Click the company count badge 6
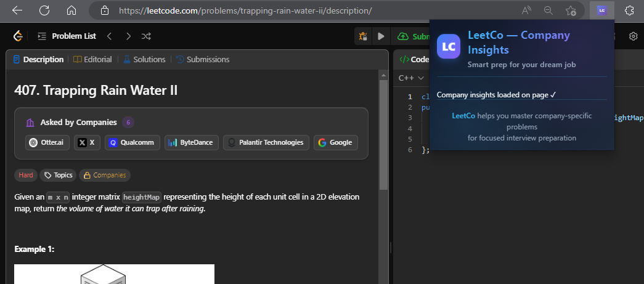Screen dimensions: 644x284 128,123
